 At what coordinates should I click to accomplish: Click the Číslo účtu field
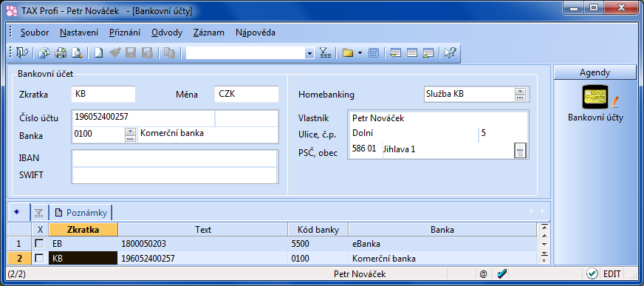(x=143, y=118)
